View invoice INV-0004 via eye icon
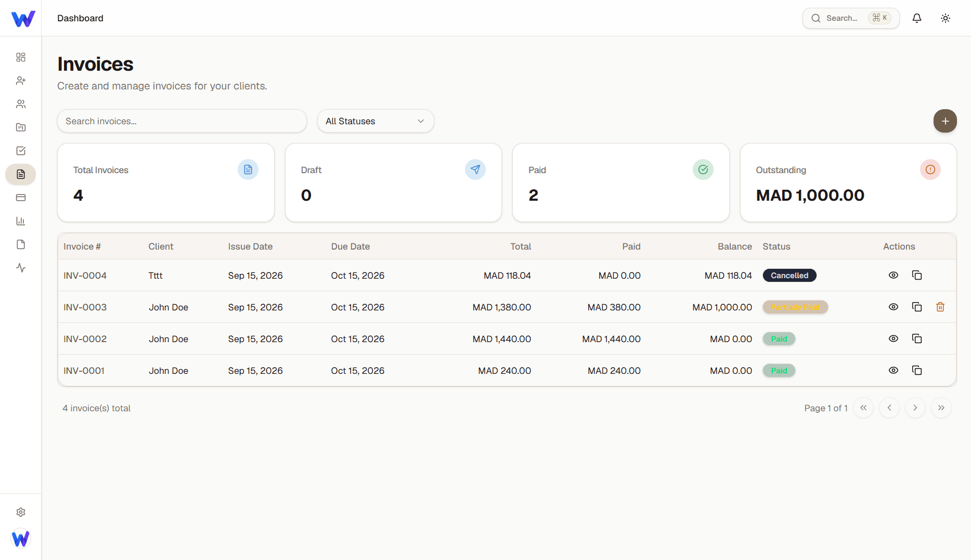Screen dimensions: 971x560 [x=894, y=275]
